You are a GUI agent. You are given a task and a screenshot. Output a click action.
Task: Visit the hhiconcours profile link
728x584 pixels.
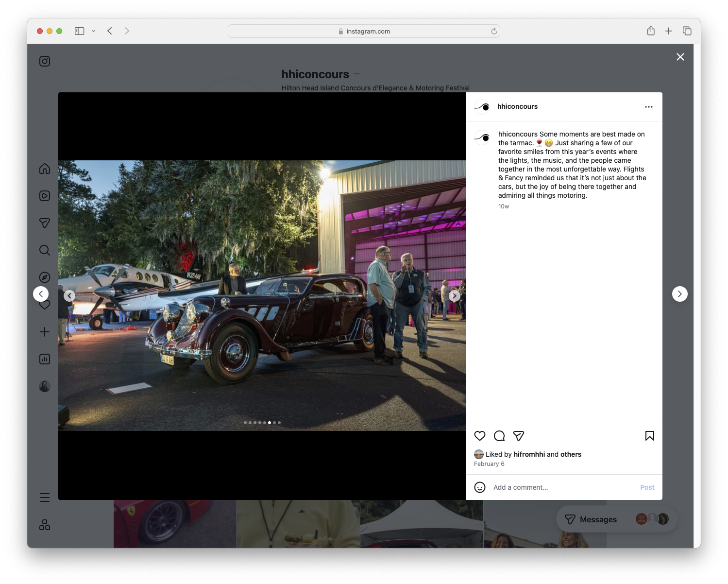(x=517, y=106)
